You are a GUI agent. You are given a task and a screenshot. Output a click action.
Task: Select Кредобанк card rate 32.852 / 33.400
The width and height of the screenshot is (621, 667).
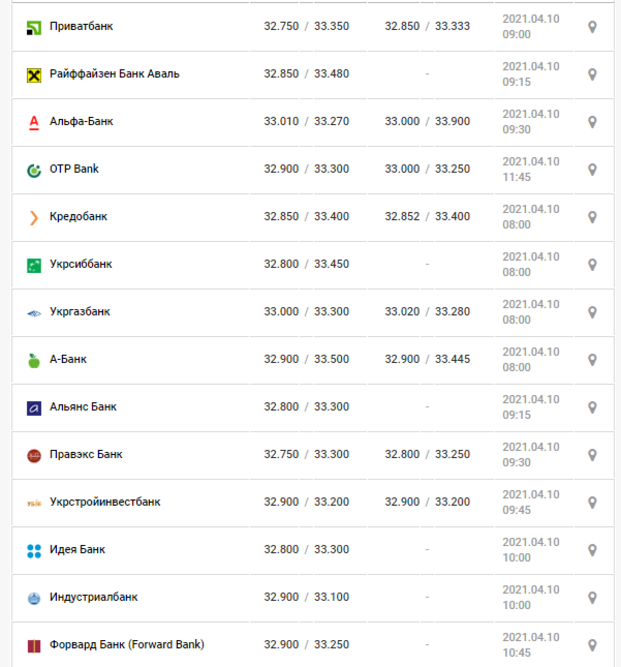point(427,217)
